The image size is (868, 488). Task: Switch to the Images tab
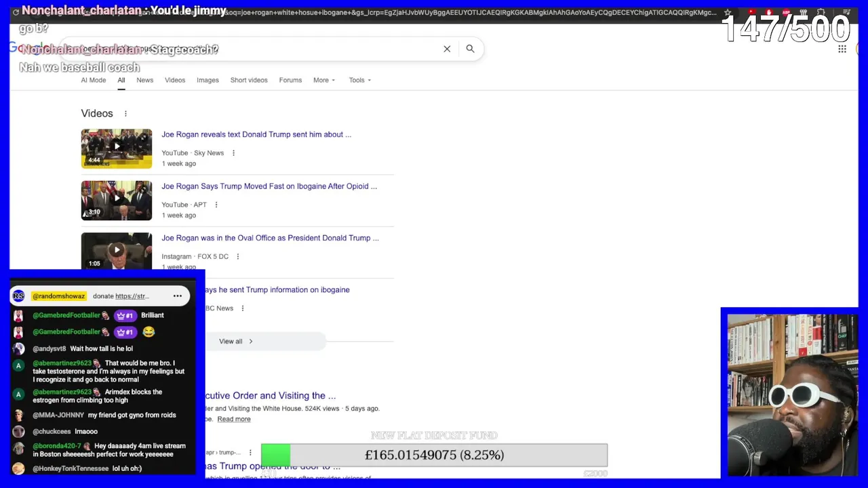(208, 80)
